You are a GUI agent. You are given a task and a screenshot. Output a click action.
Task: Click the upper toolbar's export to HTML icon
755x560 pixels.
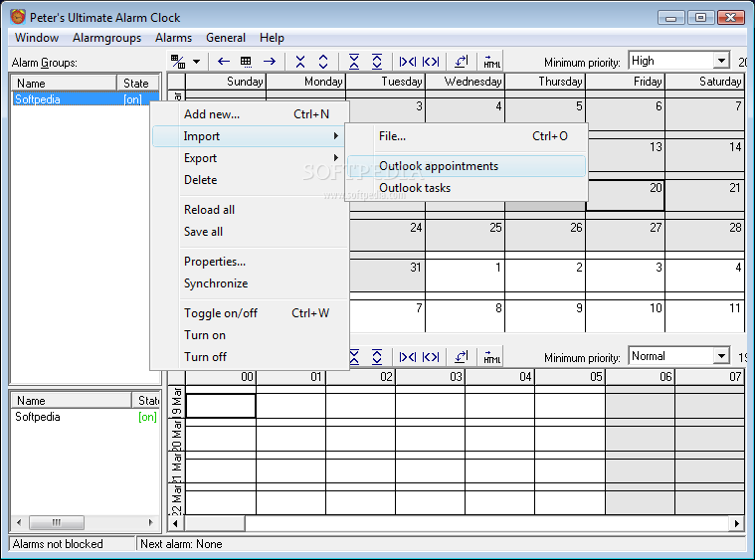click(491, 62)
